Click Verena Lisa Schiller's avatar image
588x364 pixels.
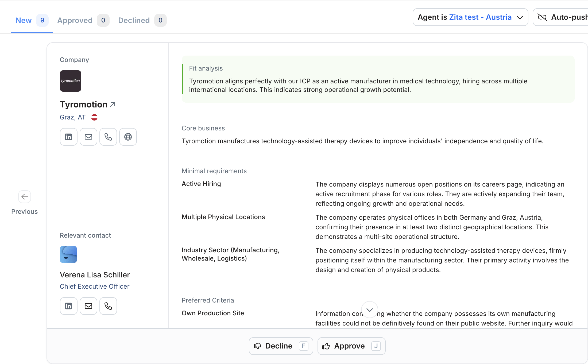(x=68, y=254)
